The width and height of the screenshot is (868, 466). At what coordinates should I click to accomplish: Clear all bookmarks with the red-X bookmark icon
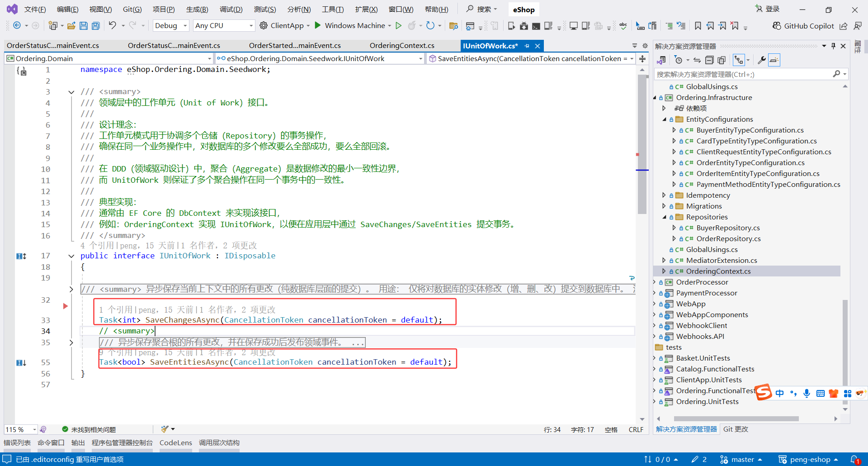coord(735,26)
